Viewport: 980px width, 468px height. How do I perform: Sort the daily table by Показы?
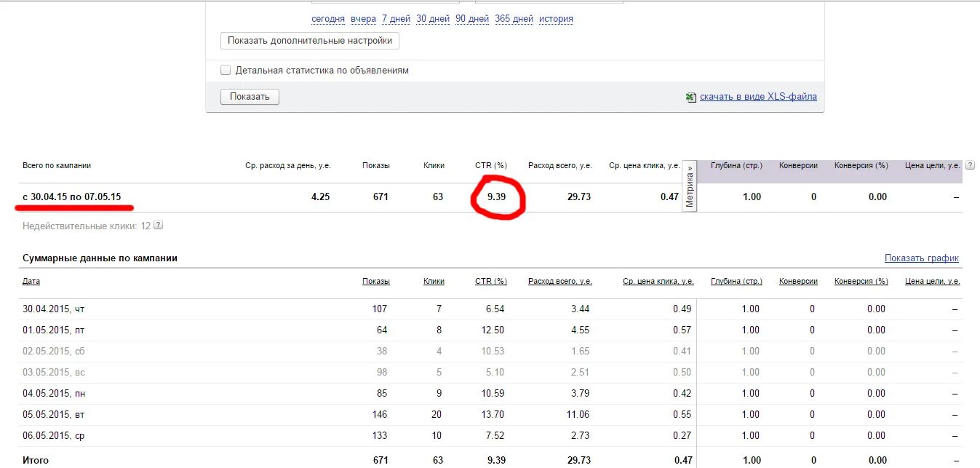coord(376,281)
